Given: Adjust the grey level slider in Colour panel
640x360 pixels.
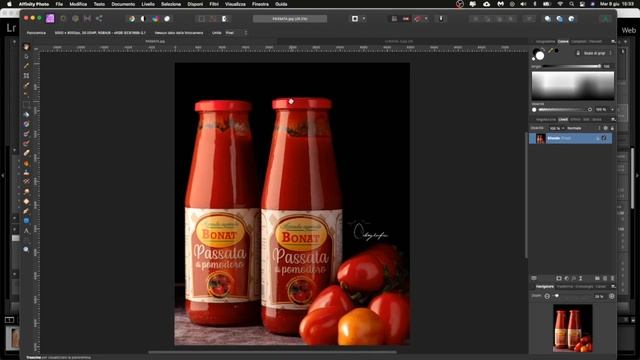Looking at the screenshot, I should tap(571, 66).
